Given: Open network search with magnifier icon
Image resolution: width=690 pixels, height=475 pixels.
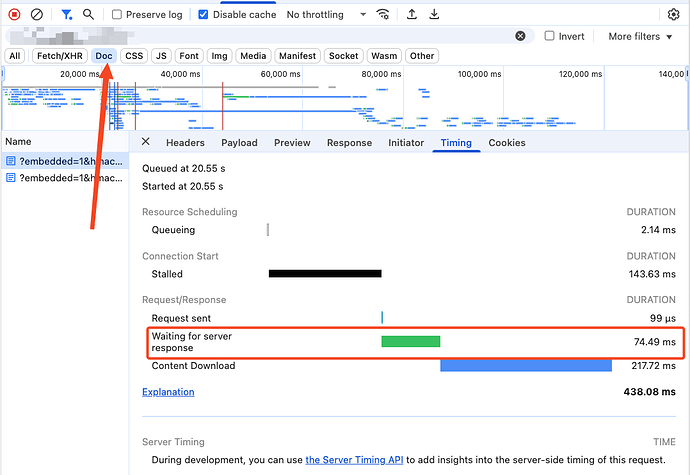Looking at the screenshot, I should coord(88,15).
